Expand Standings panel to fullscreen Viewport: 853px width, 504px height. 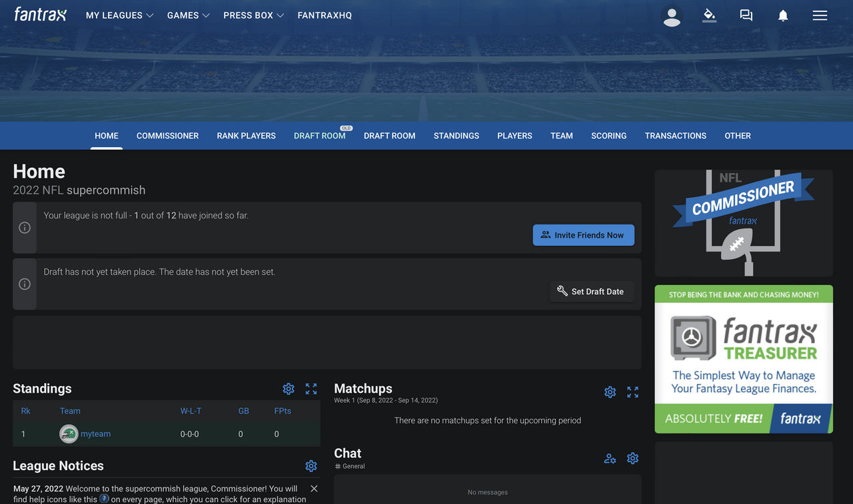pyautogui.click(x=311, y=389)
